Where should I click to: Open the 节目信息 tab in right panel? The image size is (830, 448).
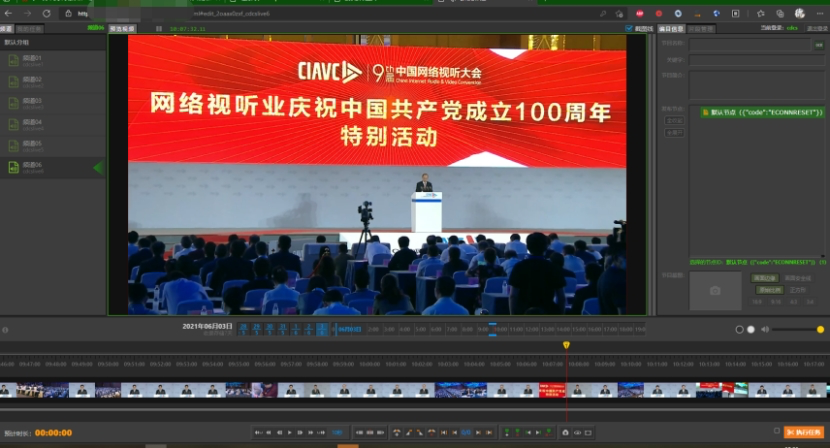pos(671,29)
